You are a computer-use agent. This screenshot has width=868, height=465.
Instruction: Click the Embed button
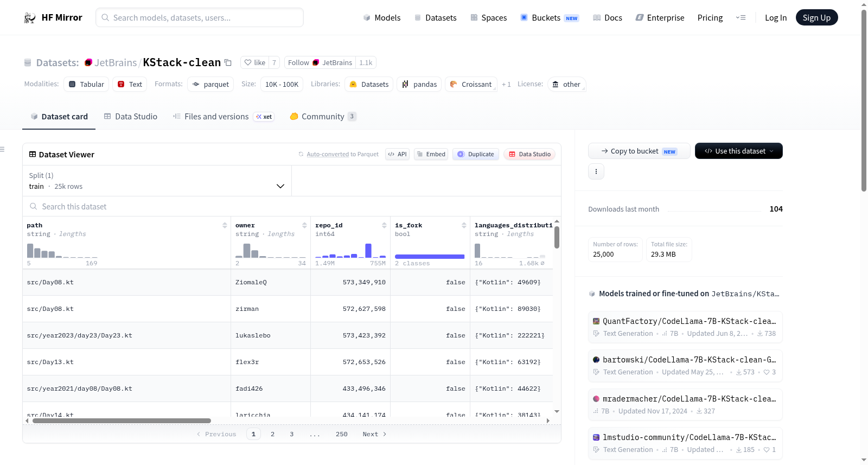(x=431, y=154)
